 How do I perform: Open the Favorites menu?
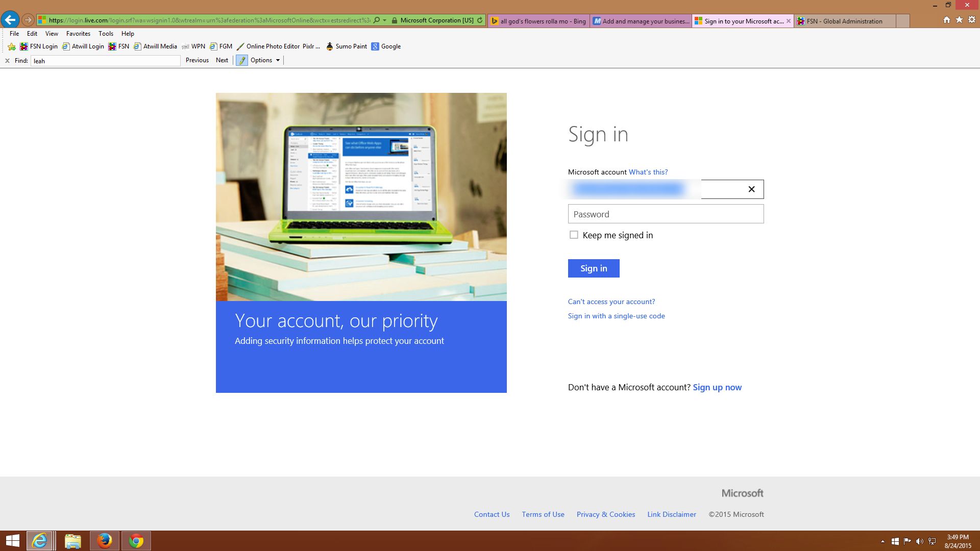pos(78,34)
